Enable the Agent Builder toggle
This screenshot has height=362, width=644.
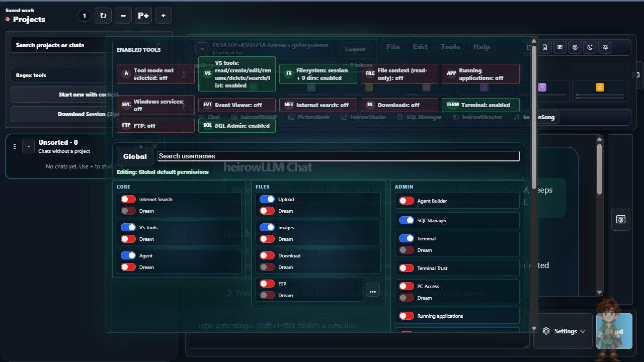407,201
